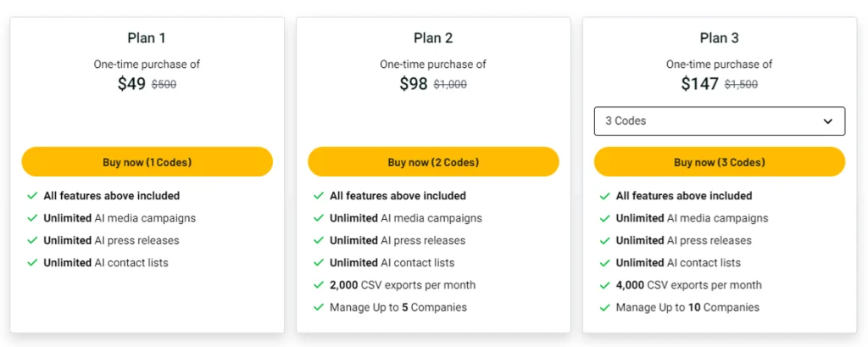The image size is (868, 347).
Task: Click checkmark next to 4,000 CSV exports per month
Action: (x=604, y=285)
